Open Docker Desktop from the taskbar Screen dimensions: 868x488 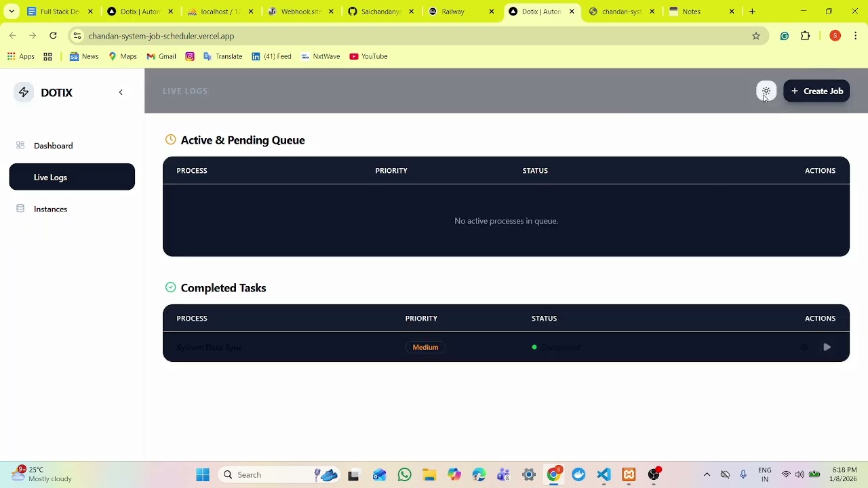click(x=578, y=474)
